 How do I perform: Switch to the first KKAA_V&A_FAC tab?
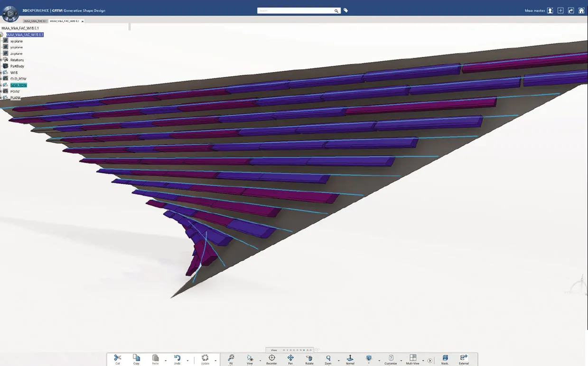[x=35, y=21]
